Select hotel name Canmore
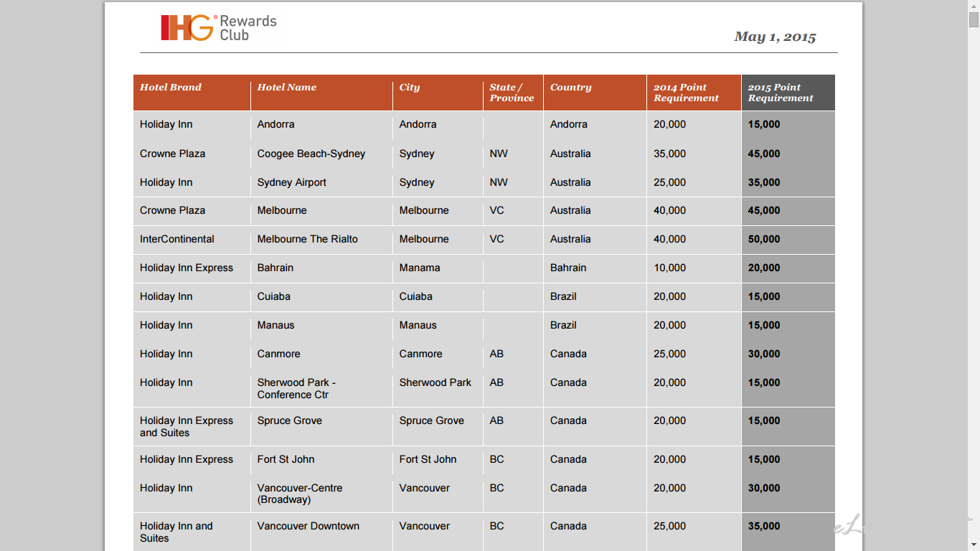 279,354
